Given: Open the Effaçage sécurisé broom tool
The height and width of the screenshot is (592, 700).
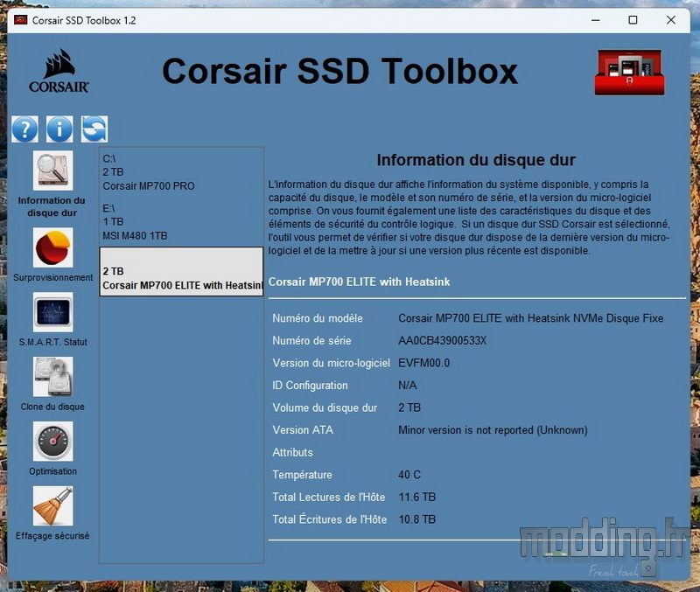Looking at the screenshot, I should [x=52, y=506].
